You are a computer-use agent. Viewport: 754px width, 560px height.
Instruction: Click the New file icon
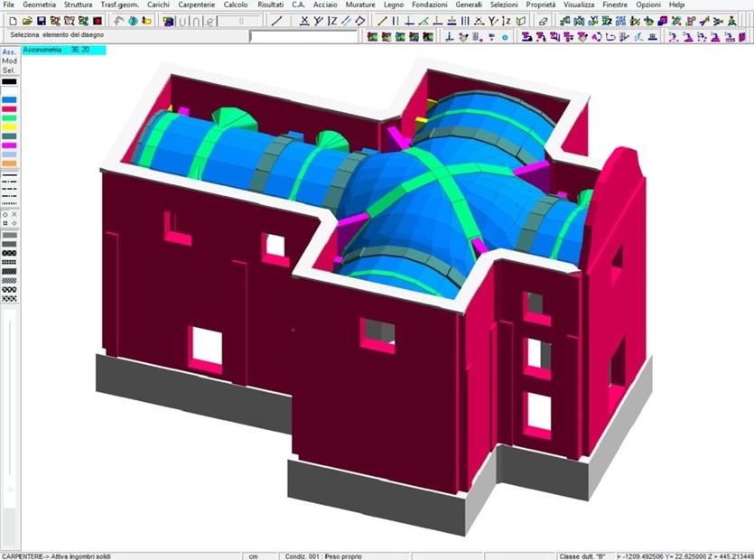[x=7, y=20]
